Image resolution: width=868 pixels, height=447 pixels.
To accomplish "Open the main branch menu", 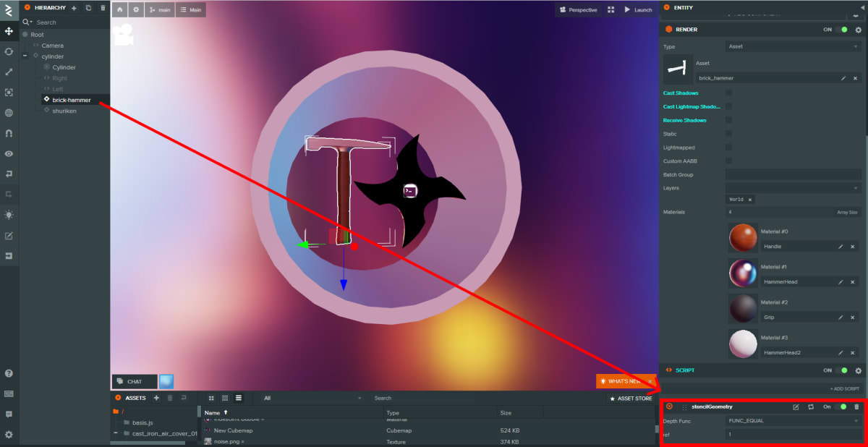I will (159, 9).
